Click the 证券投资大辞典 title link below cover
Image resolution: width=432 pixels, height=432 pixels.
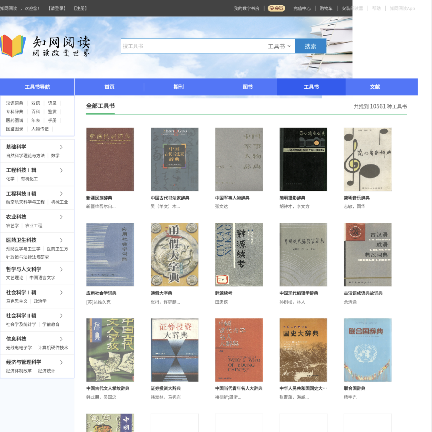pyautogui.click(x=166, y=388)
